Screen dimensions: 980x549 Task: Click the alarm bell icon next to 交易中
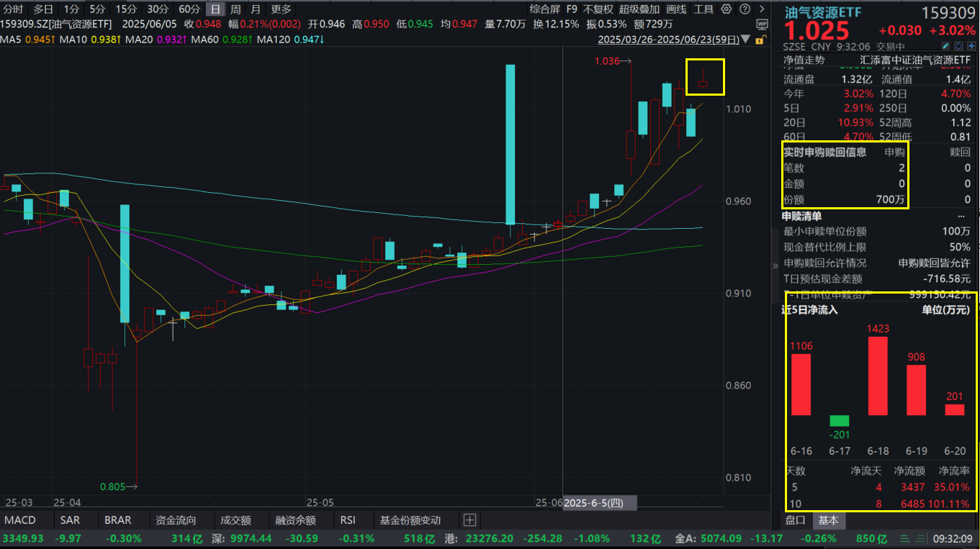pos(958,45)
